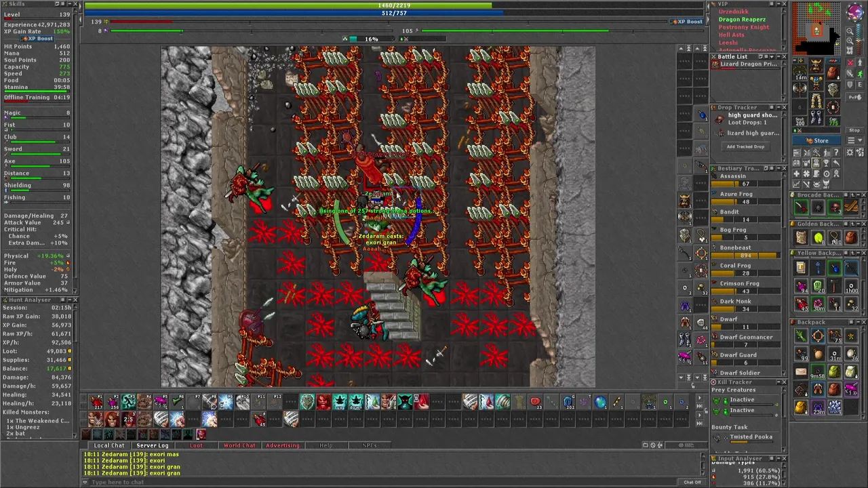Switch to the Server Log tab
The height and width of the screenshot is (488, 868).
[x=153, y=445]
